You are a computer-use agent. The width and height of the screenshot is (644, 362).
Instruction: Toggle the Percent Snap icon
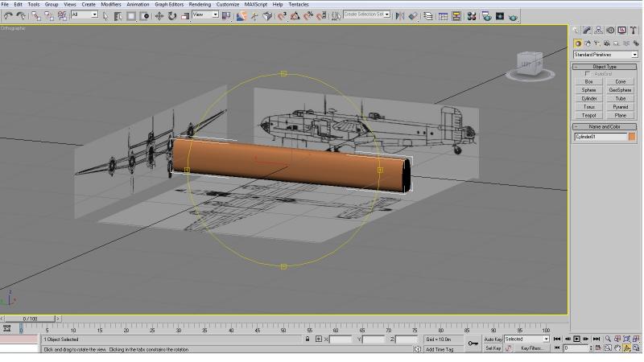point(308,16)
